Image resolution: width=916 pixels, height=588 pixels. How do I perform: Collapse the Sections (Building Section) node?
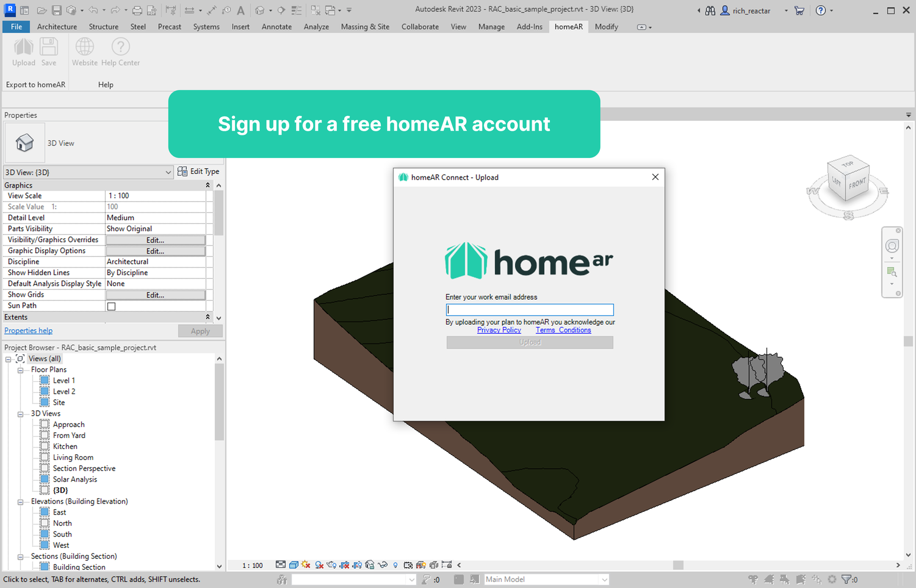coord(20,556)
